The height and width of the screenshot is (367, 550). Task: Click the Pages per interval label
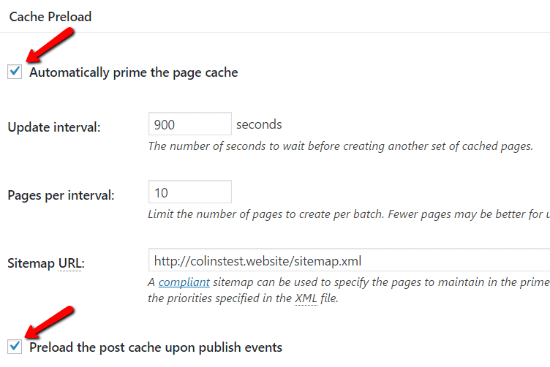[61, 195]
